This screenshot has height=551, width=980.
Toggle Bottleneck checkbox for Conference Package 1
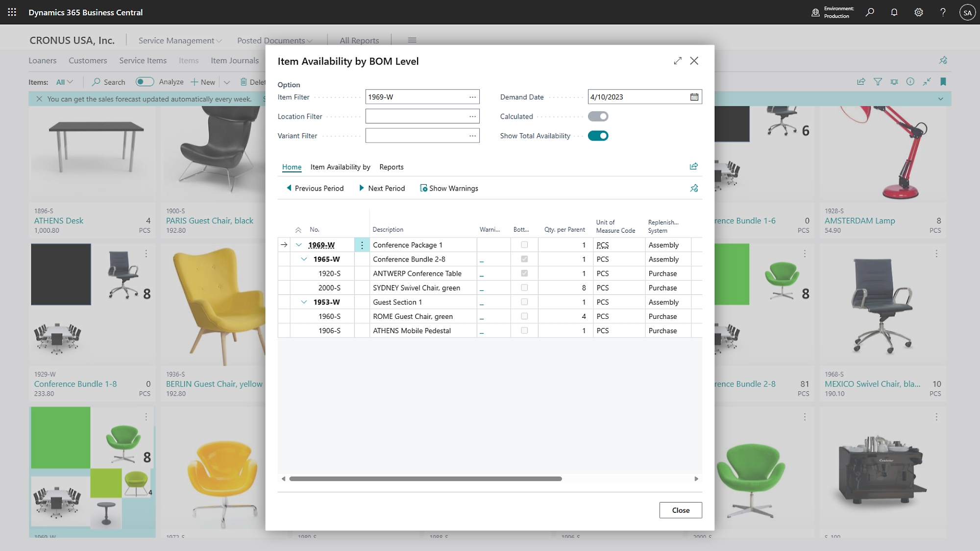(524, 245)
